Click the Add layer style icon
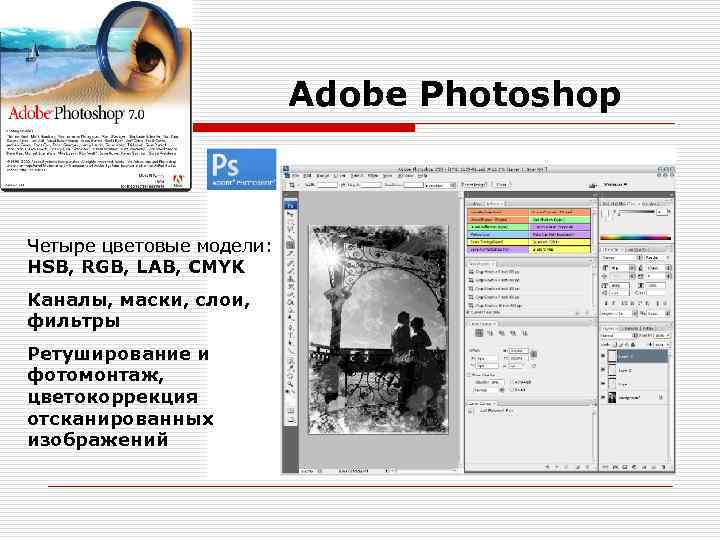 615,467
